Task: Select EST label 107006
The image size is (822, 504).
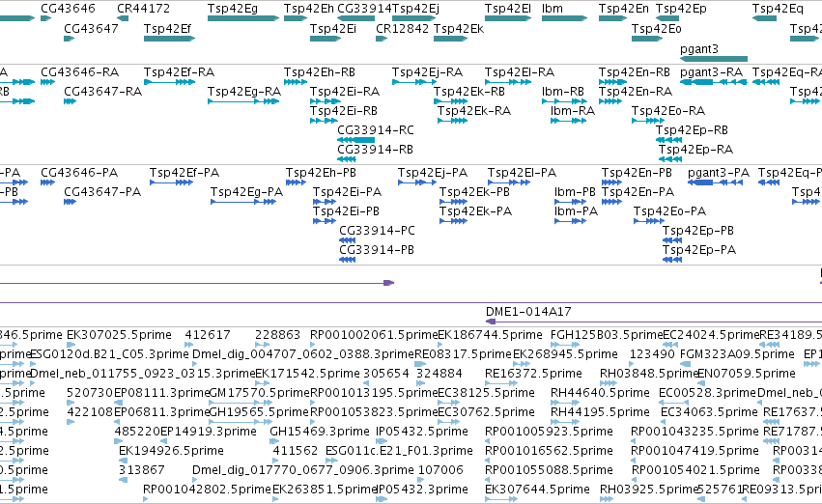Action: pos(440,470)
